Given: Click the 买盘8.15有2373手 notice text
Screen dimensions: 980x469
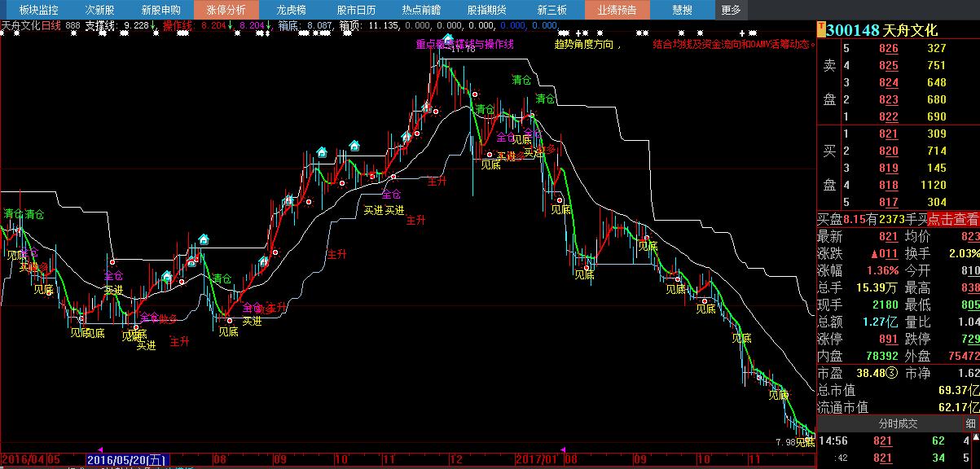Looking at the screenshot, I should click(872, 219).
